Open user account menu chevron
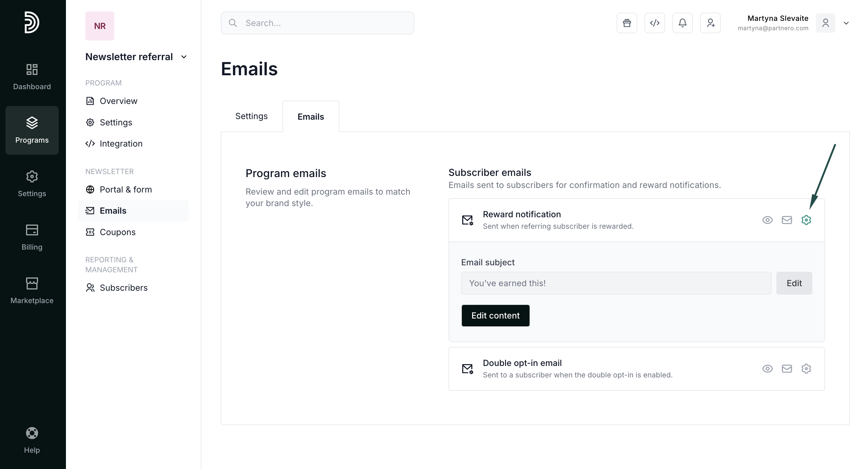The height and width of the screenshot is (469, 868). pos(846,23)
